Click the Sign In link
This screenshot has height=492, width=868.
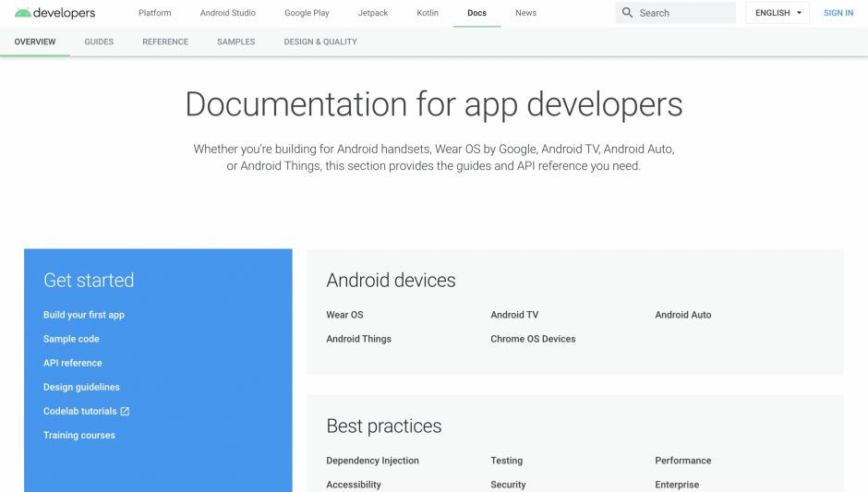tap(838, 13)
